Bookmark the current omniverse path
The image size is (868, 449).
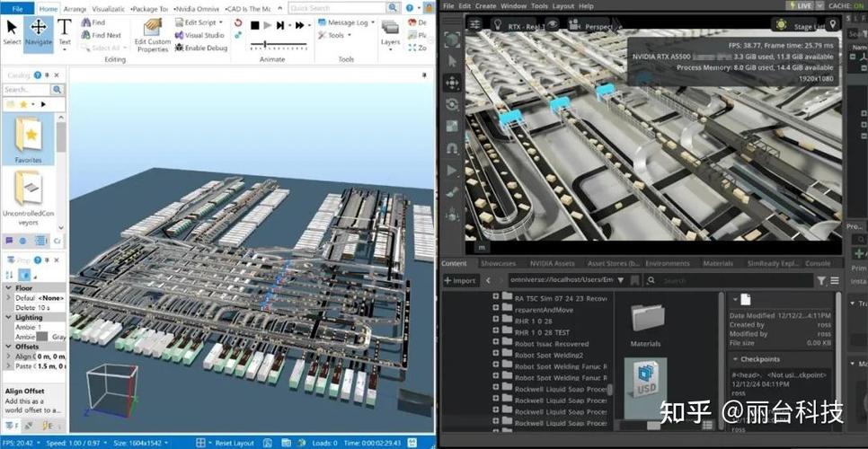(634, 280)
